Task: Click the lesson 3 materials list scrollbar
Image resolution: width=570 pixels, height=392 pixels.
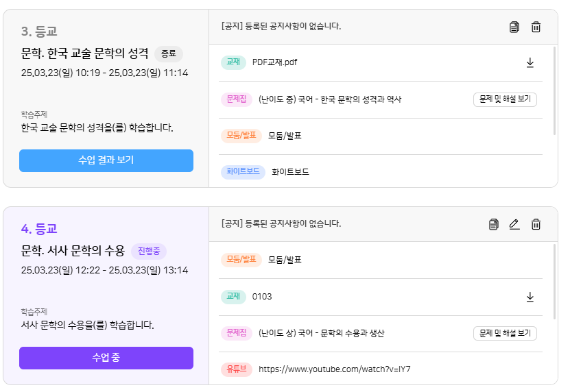Action: tap(555, 89)
